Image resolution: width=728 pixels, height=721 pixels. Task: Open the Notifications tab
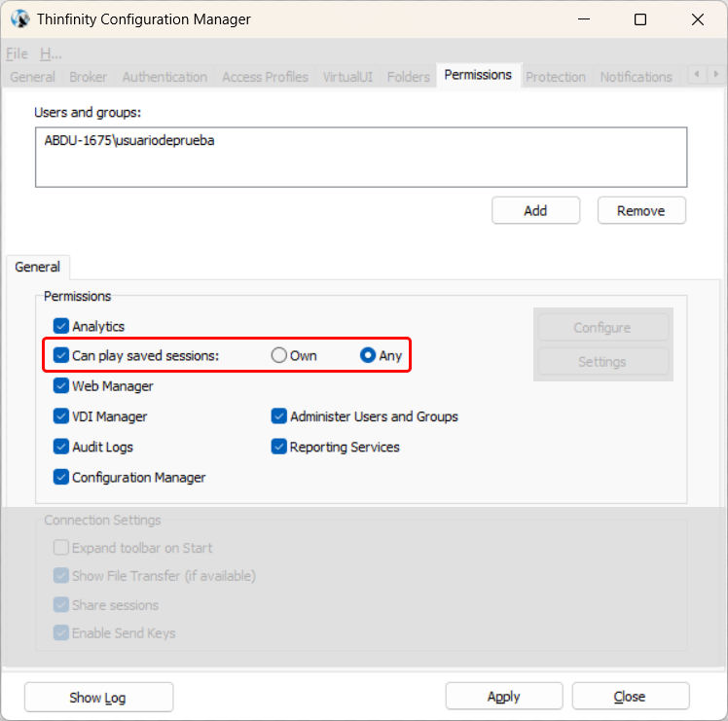(x=637, y=77)
